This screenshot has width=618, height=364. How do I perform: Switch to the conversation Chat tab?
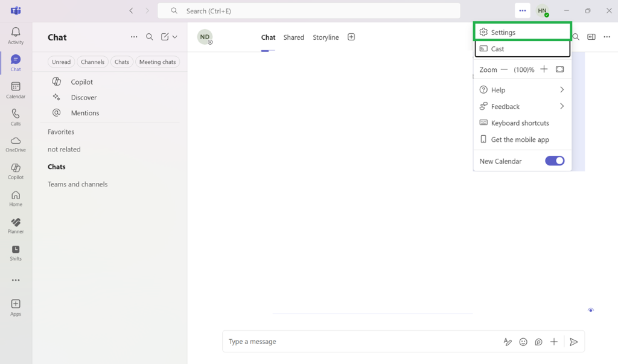tap(268, 37)
